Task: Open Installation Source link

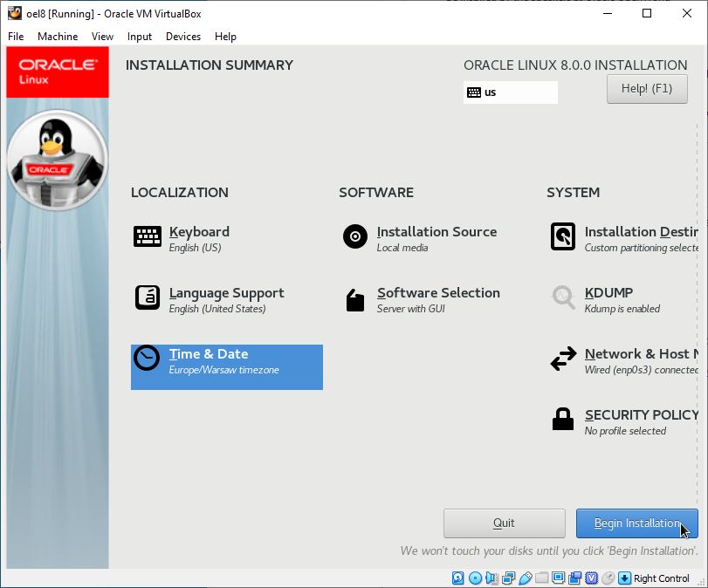Action: (436, 231)
